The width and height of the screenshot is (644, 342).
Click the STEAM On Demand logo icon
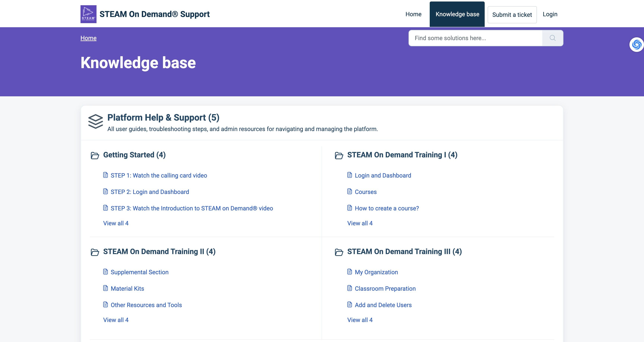pyautogui.click(x=88, y=14)
